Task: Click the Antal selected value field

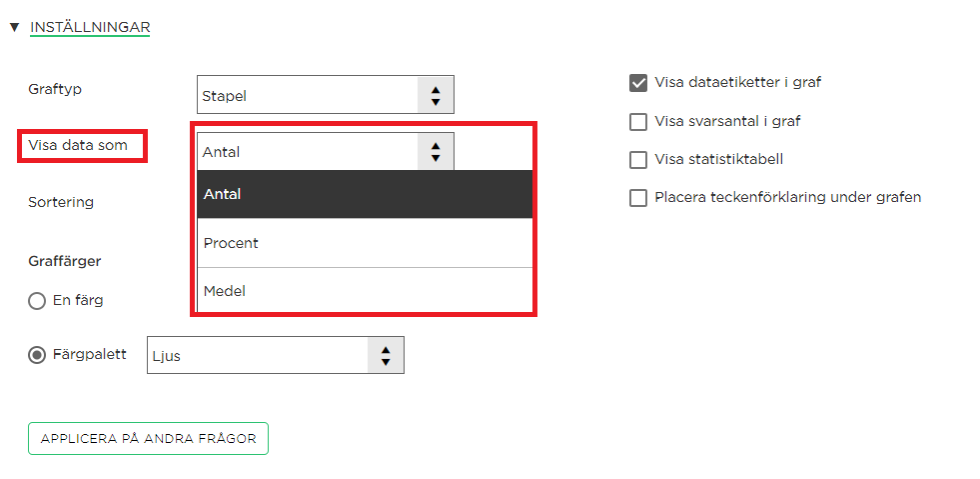Action: [308, 151]
